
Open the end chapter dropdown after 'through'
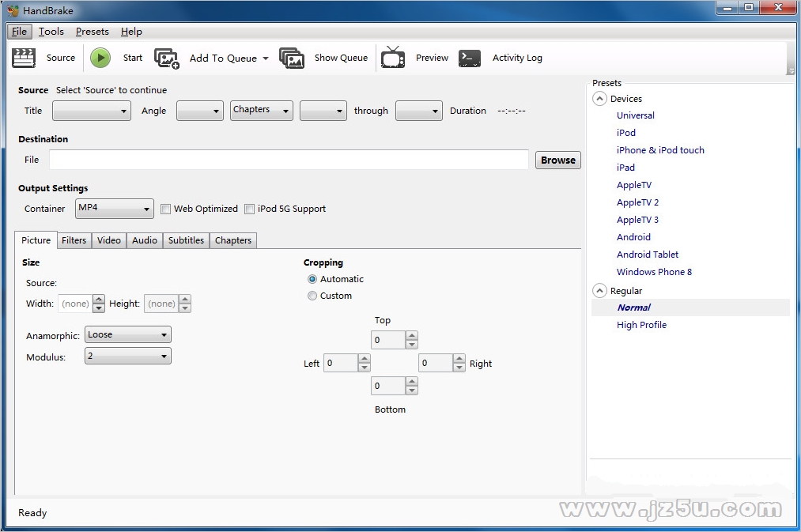coord(419,111)
